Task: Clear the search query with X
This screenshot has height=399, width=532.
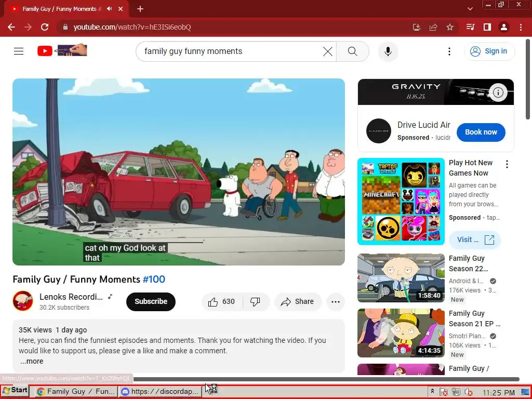Action: (328, 51)
